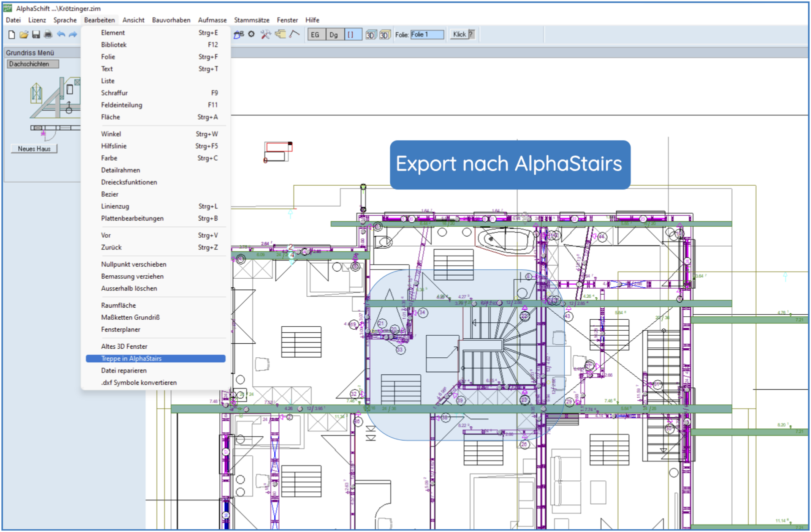811x532 pixels.
Task: Select the Folie menu entry
Action: click(x=156, y=57)
